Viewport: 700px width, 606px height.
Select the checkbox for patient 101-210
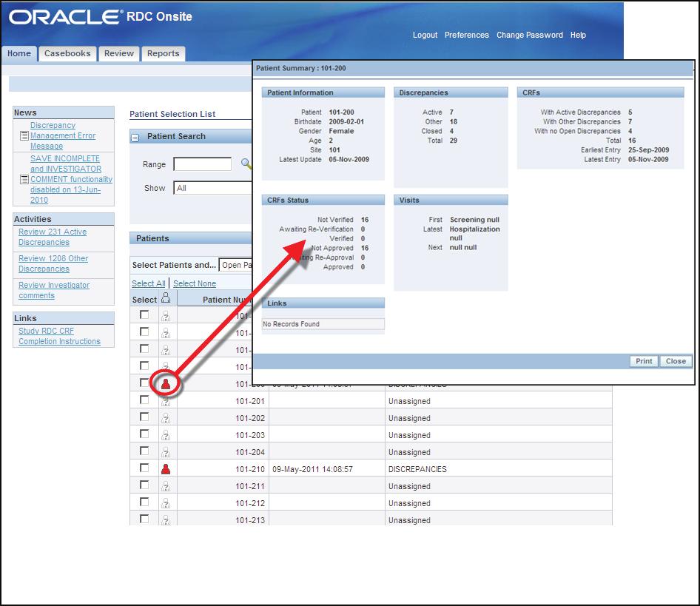click(144, 468)
